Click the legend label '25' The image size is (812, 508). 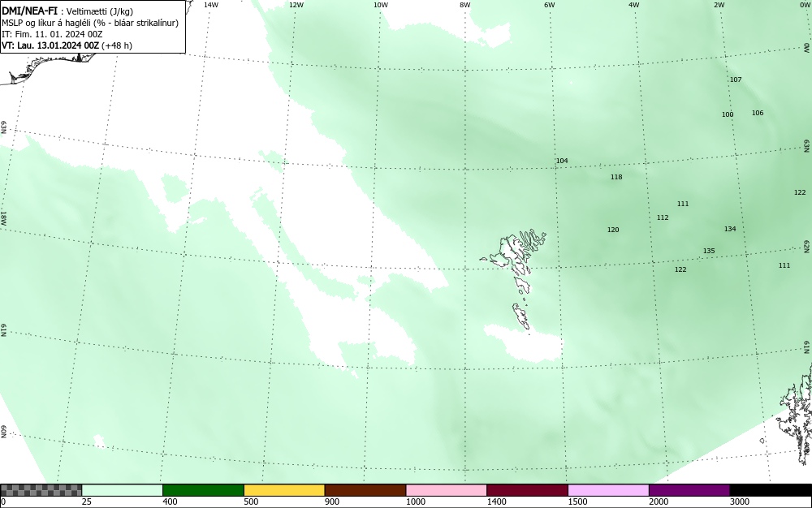click(87, 502)
